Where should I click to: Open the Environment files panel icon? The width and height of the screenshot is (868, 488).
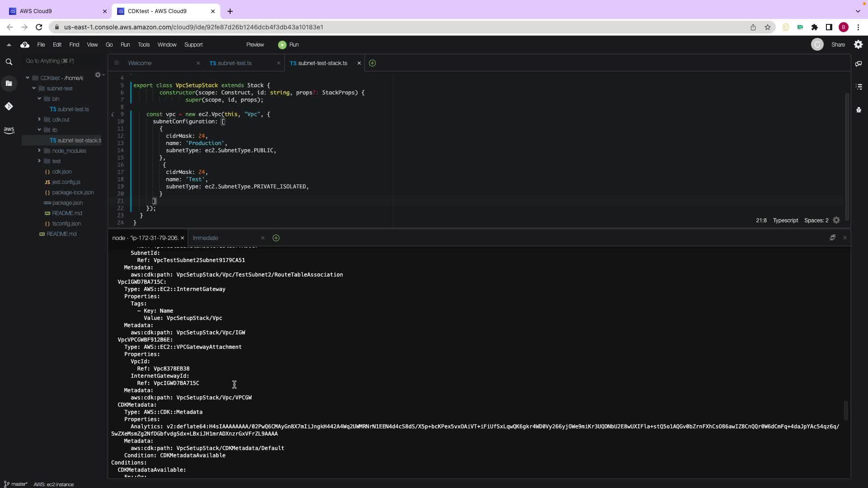coord(9,83)
